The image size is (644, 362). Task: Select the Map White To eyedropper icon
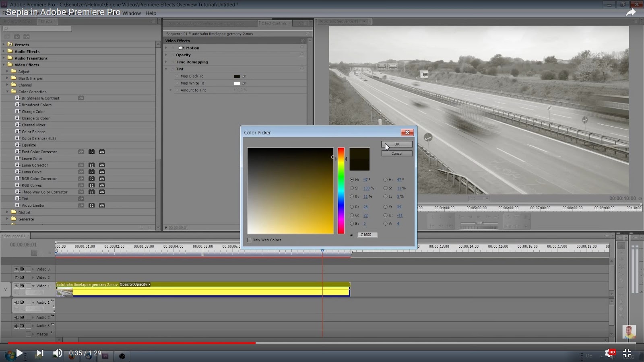click(244, 83)
